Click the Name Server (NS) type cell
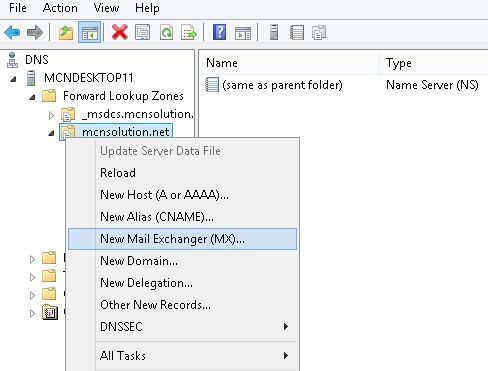 tap(432, 85)
